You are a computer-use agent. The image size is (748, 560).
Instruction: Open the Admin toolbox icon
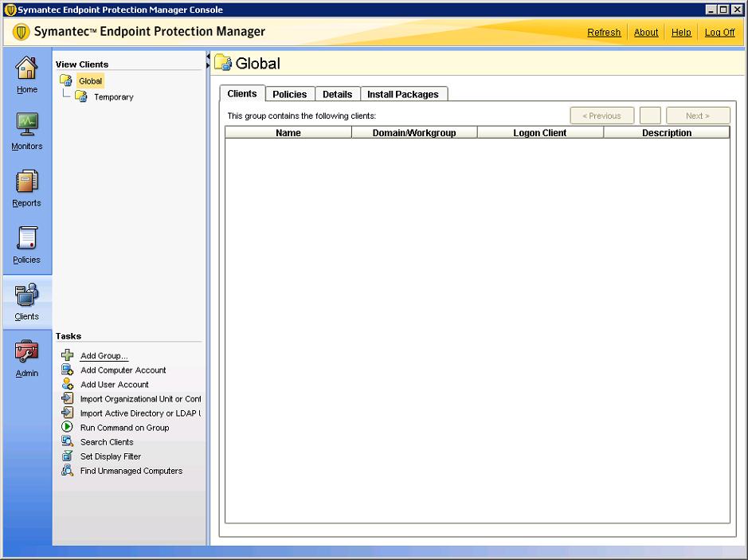pyautogui.click(x=27, y=351)
